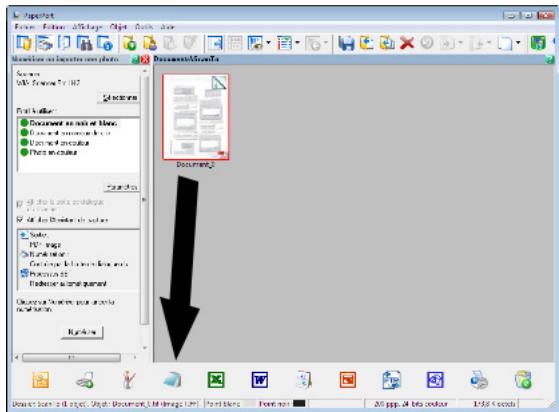559x412 pixels.
Task: Toggle the grayed scanner dialog checkbox
Action: click(20, 204)
